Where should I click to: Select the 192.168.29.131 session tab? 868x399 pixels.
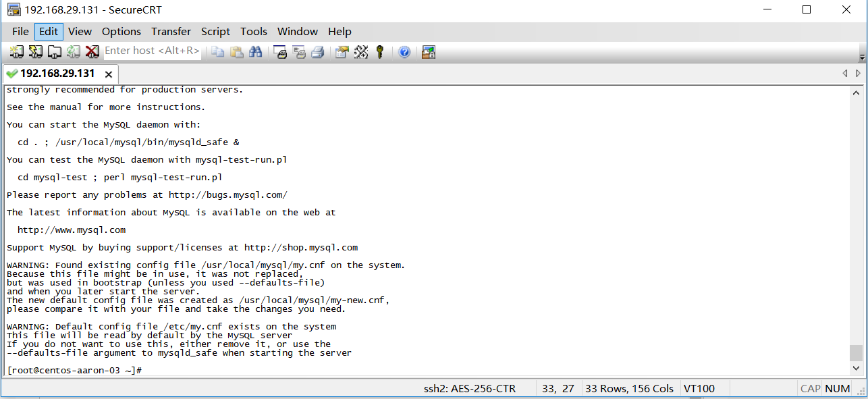point(61,74)
